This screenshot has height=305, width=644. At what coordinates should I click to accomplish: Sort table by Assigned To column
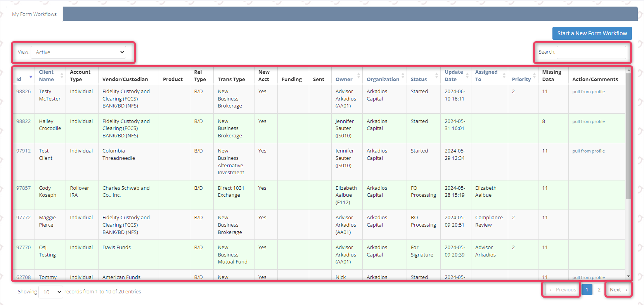tap(490, 76)
